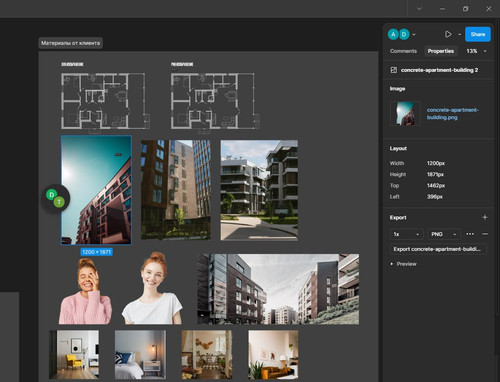Switch to the Properties tab
This screenshot has width=500, height=382.
click(441, 51)
